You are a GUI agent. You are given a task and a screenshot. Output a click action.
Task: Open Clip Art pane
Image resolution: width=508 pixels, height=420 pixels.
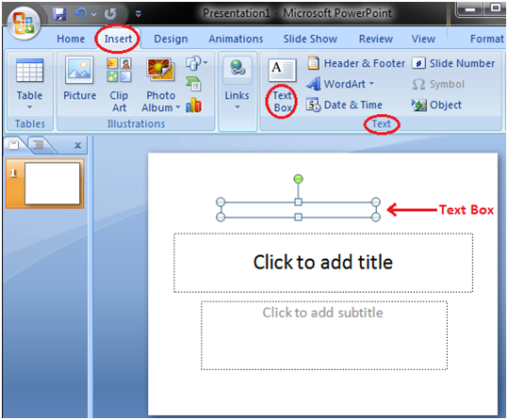pos(119,85)
